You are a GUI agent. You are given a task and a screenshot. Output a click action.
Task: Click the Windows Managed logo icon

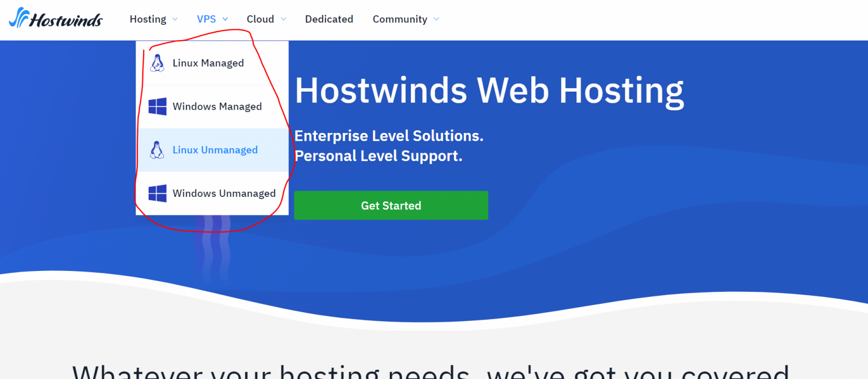158,106
